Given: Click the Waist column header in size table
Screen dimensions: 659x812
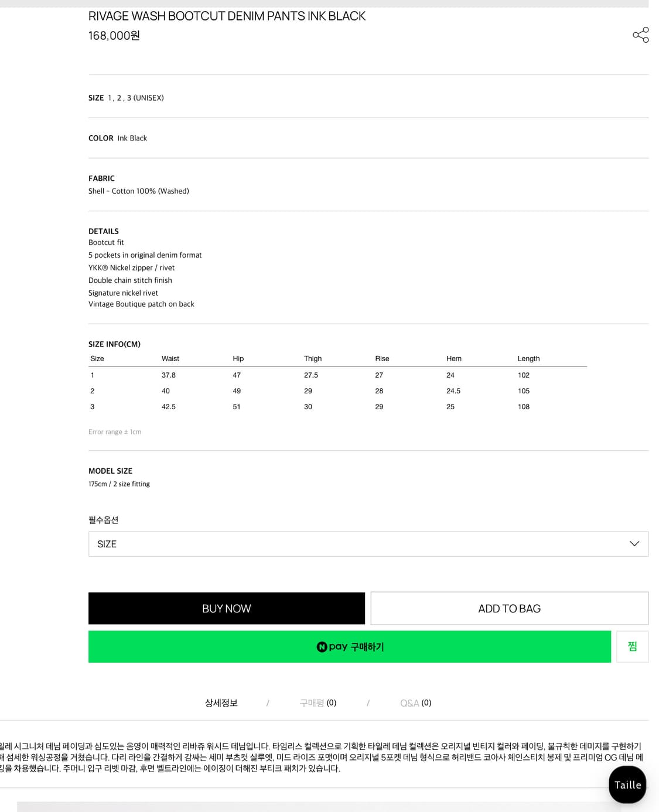Looking at the screenshot, I should (170, 358).
